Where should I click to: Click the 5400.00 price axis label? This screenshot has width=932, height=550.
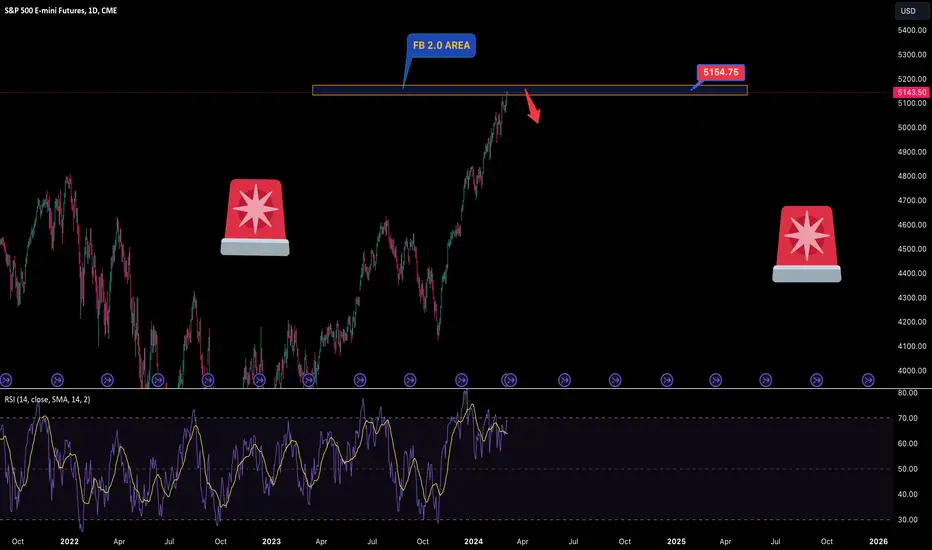[912, 30]
